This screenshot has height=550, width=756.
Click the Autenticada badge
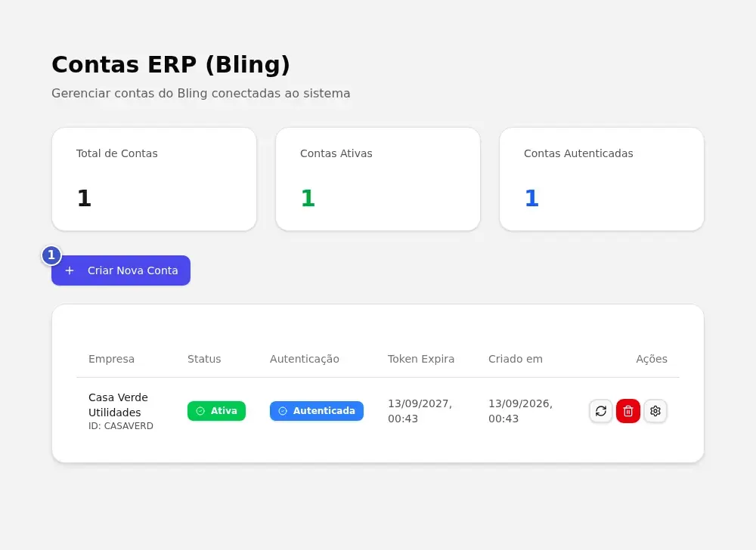(316, 411)
